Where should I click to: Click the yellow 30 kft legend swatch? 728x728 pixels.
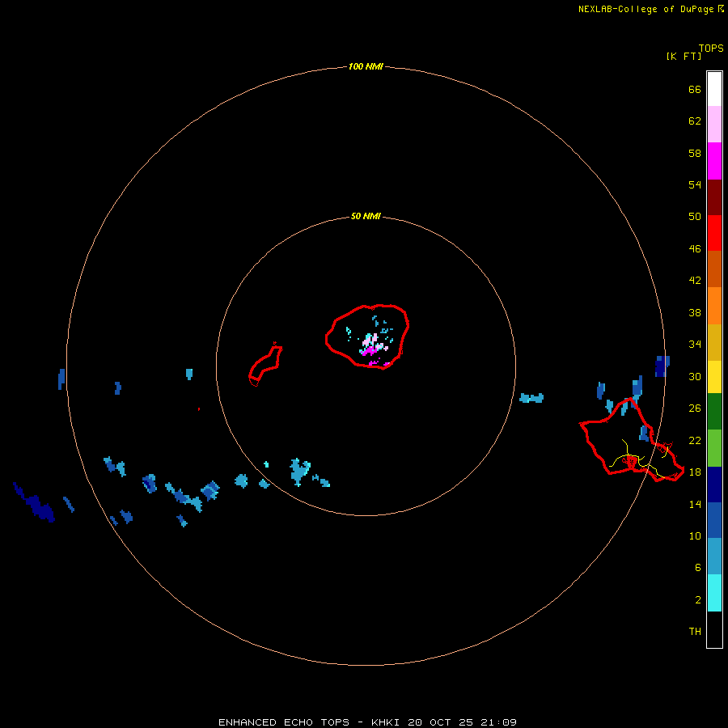(x=714, y=377)
